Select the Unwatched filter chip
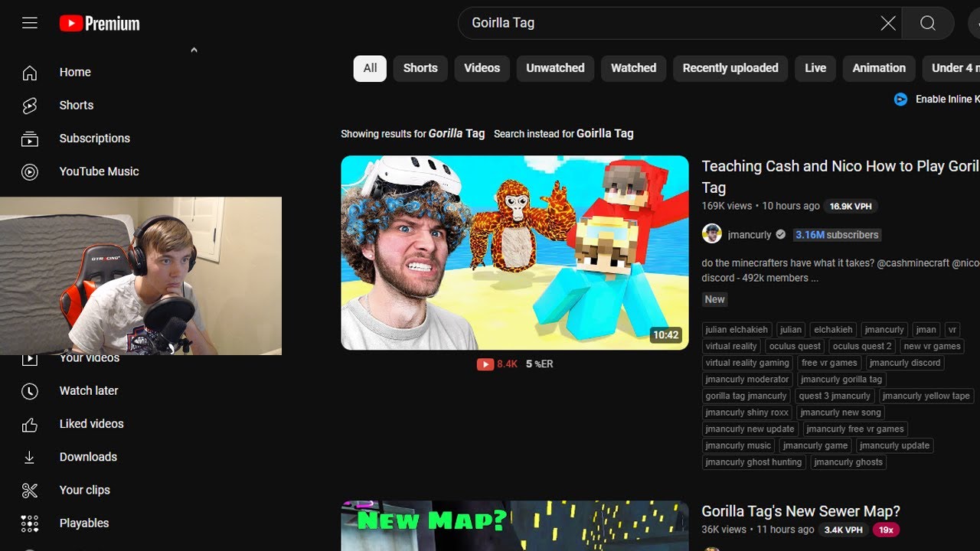This screenshot has width=980, height=551. pos(555,68)
